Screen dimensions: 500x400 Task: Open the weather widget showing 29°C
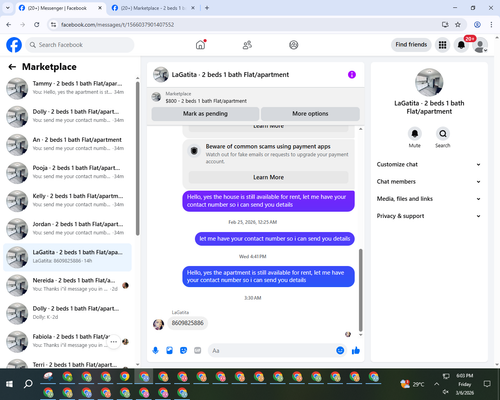pyautogui.click(x=412, y=384)
